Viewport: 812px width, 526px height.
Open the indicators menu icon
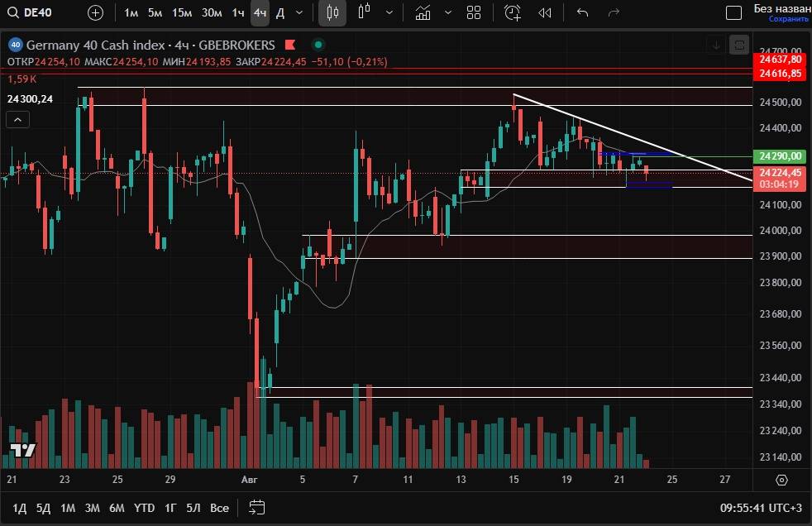click(423, 12)
